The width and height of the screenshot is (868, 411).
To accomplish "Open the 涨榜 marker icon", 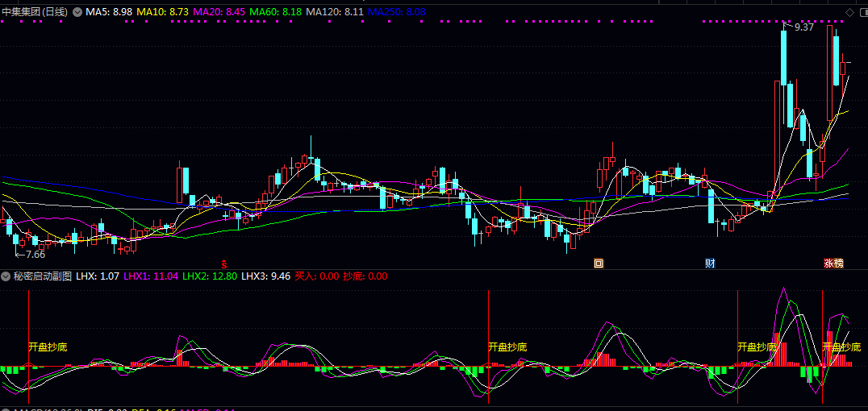I will click(833, 263).
